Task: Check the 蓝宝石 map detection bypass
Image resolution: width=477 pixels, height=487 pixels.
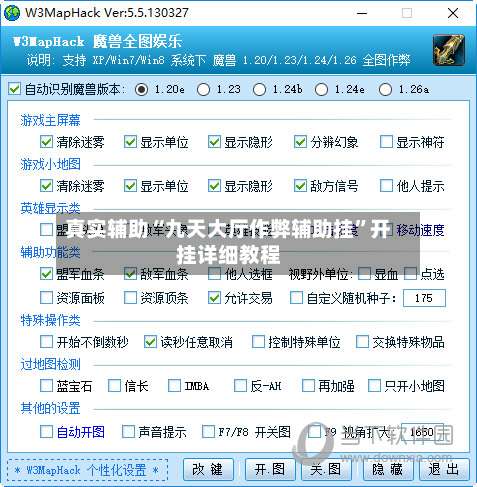Action: click(46, 386)
